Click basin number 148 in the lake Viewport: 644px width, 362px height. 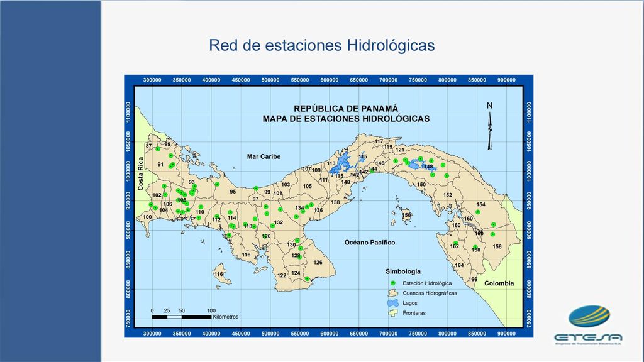428,167
